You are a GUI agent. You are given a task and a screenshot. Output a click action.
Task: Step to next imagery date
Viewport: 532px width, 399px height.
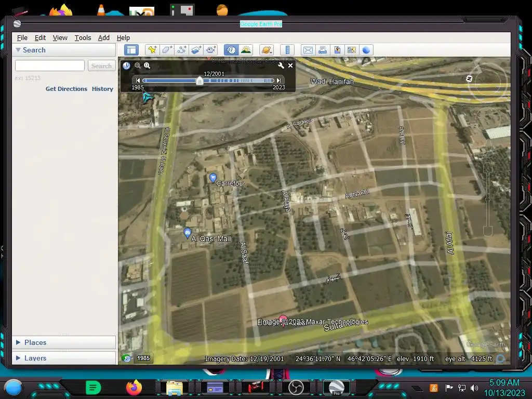[x=278, y=81]
